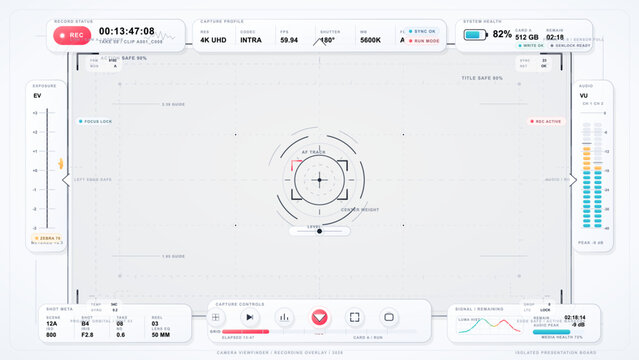The image size is (639, 360).
Task: Click the 82% battery percentage
Action: [x=502, y=34]
